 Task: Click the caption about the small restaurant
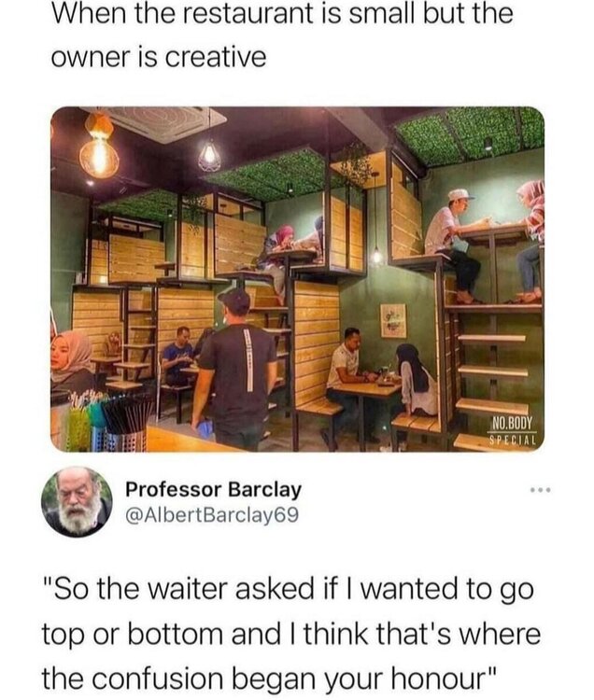[282, 35]
